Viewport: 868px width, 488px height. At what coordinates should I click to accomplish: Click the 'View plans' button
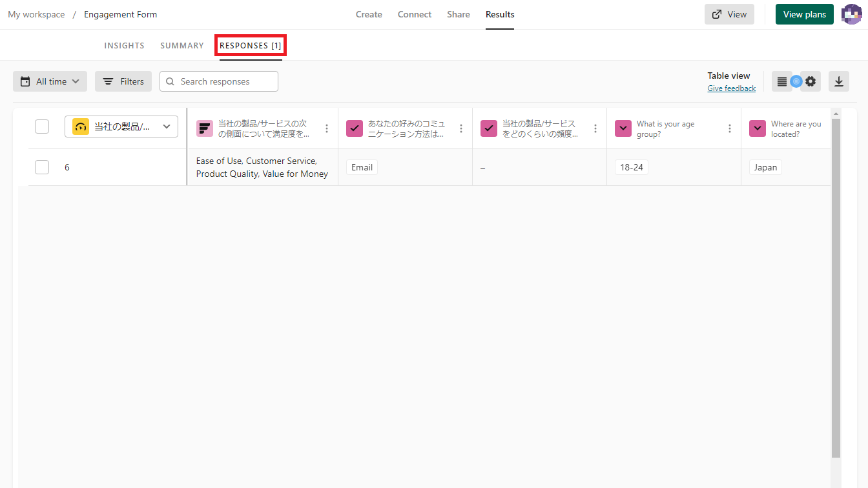point(804,14)
